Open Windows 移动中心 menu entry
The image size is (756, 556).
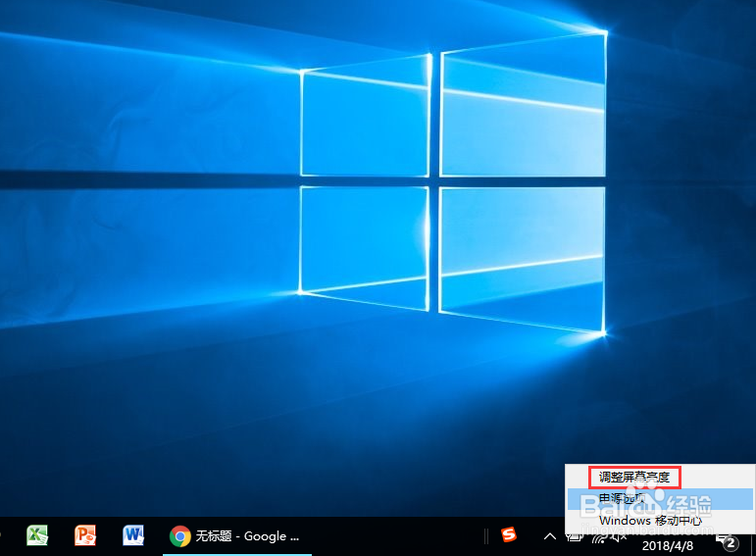coord(660,521)
